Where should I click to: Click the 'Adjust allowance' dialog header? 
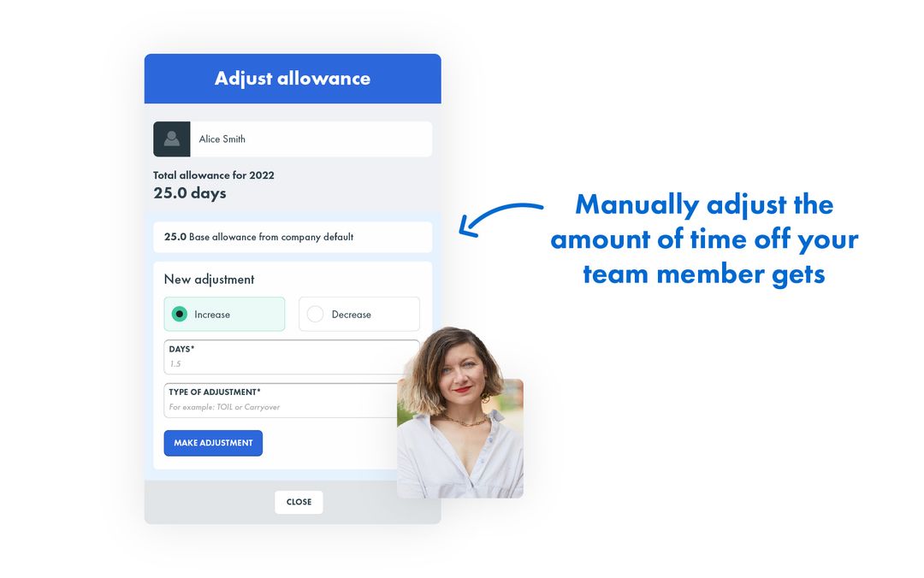click(x=293, y=79)
